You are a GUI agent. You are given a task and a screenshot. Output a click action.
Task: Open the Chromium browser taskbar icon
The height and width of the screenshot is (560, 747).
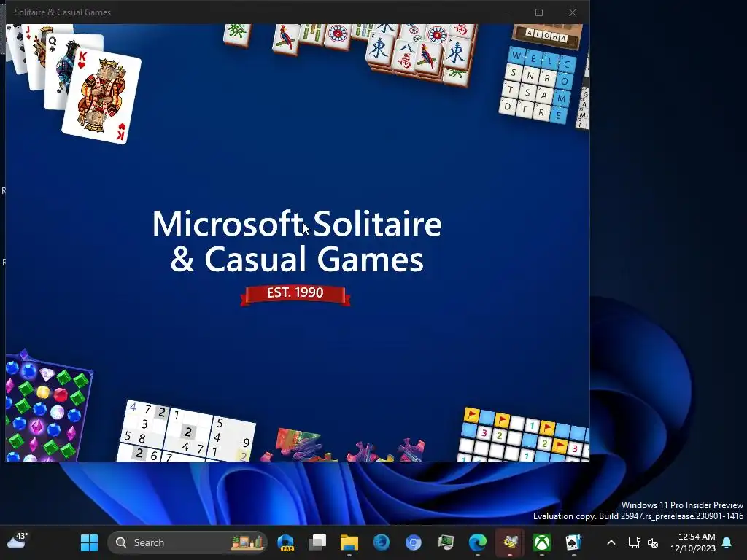[x=413, y=542]
